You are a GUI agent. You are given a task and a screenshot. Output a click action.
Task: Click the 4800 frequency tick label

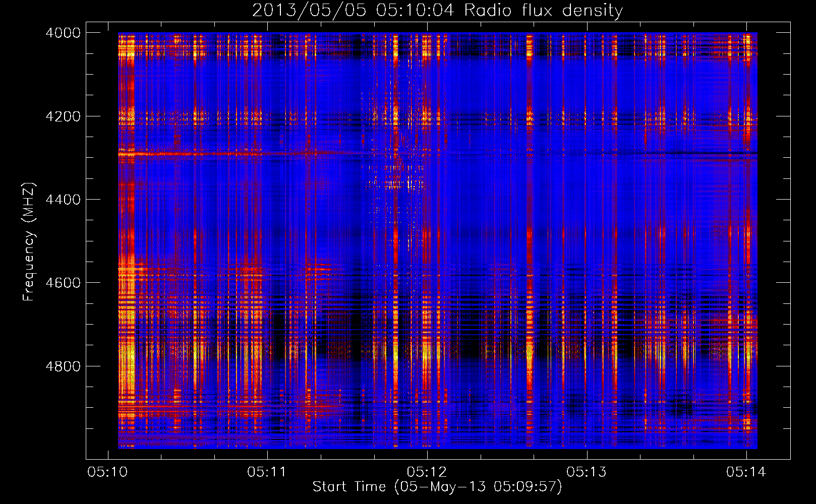click(x=63, y=366)
